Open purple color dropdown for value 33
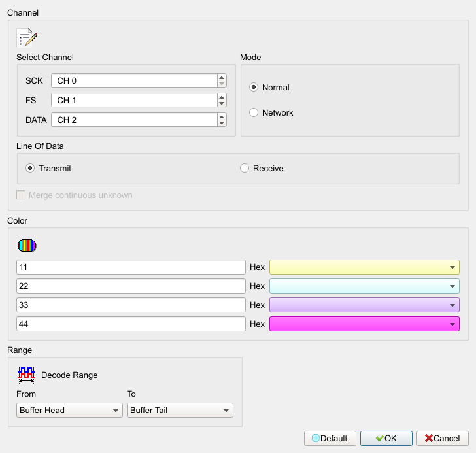The width and height of the screenshot is (476, 453). click(x=364, y=305)
